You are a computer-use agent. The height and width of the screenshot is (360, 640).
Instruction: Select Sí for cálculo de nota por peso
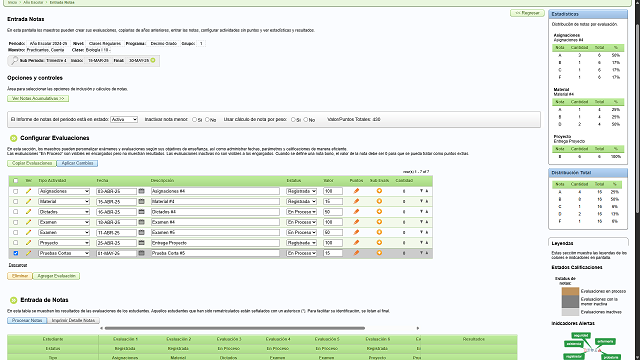click(x=293, y=120)
